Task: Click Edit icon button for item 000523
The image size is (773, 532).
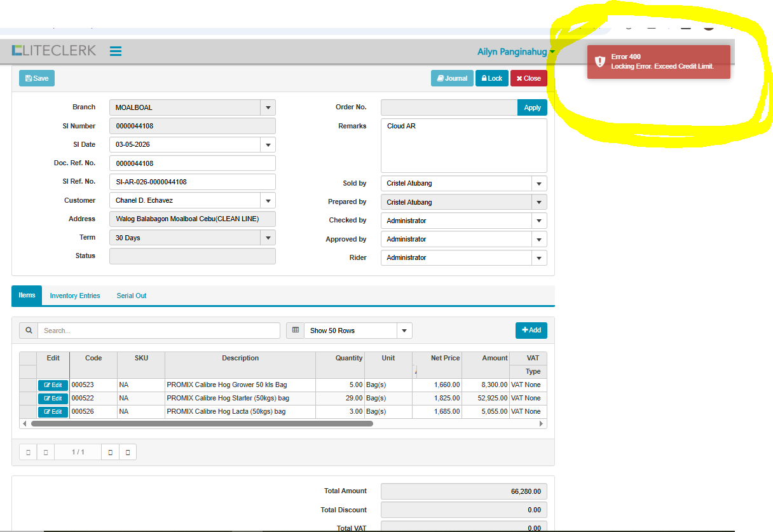Action: (53, 385)
